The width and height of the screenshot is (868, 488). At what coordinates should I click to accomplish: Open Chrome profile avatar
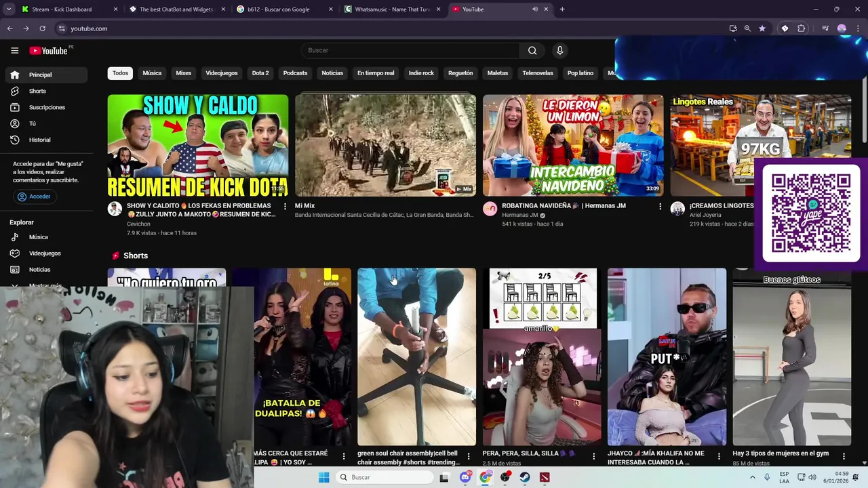tap(842, 28)
